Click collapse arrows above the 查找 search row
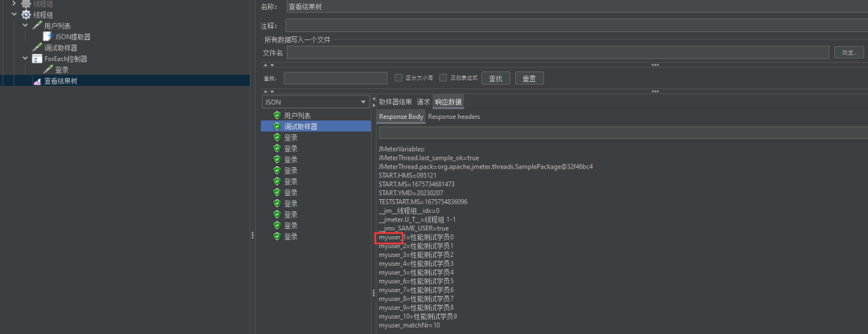 tap(268, 65)
